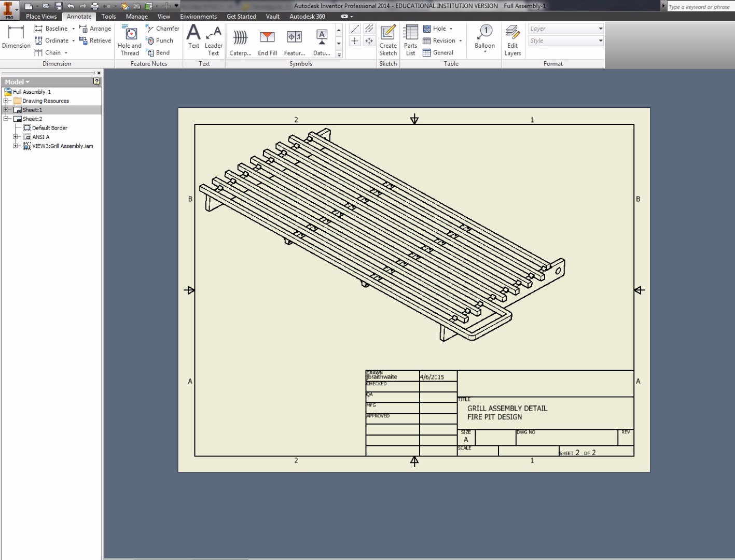Select the Dimension tool
735x560 pixels.
[x=16, y=37]
